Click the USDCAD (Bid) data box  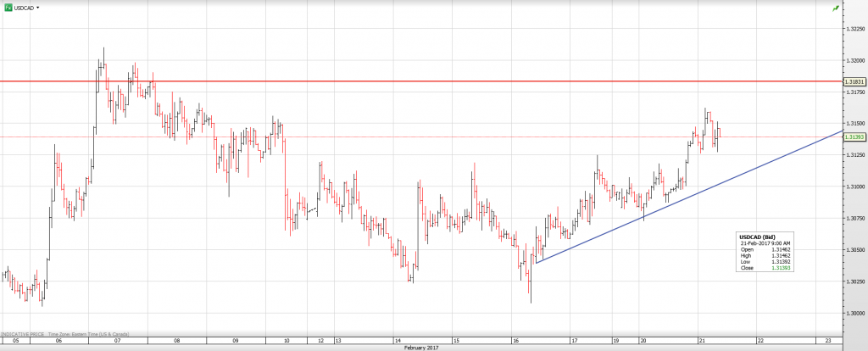pos(765,253)
